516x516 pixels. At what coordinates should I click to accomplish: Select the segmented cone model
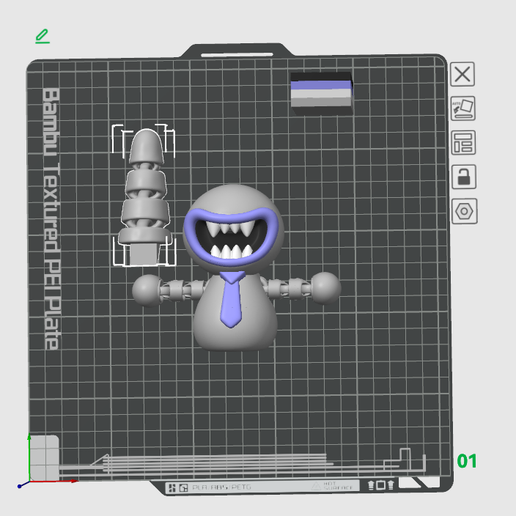tap(144, 197)
